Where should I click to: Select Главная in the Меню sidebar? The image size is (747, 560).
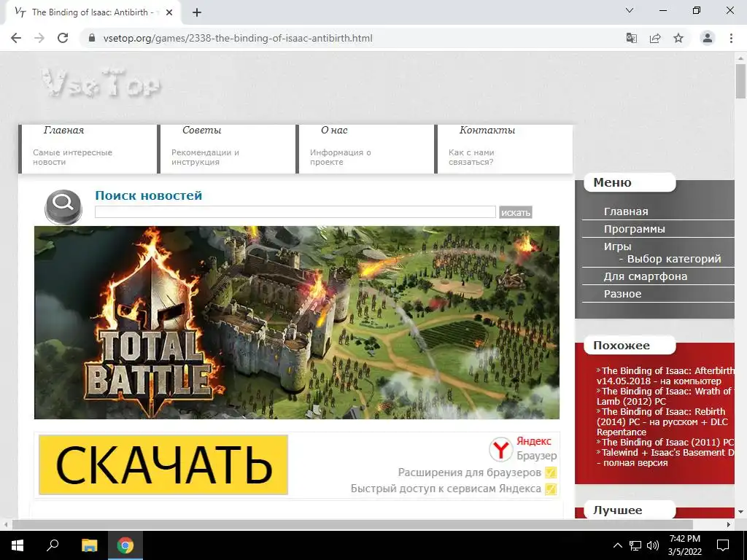[625, 211]
